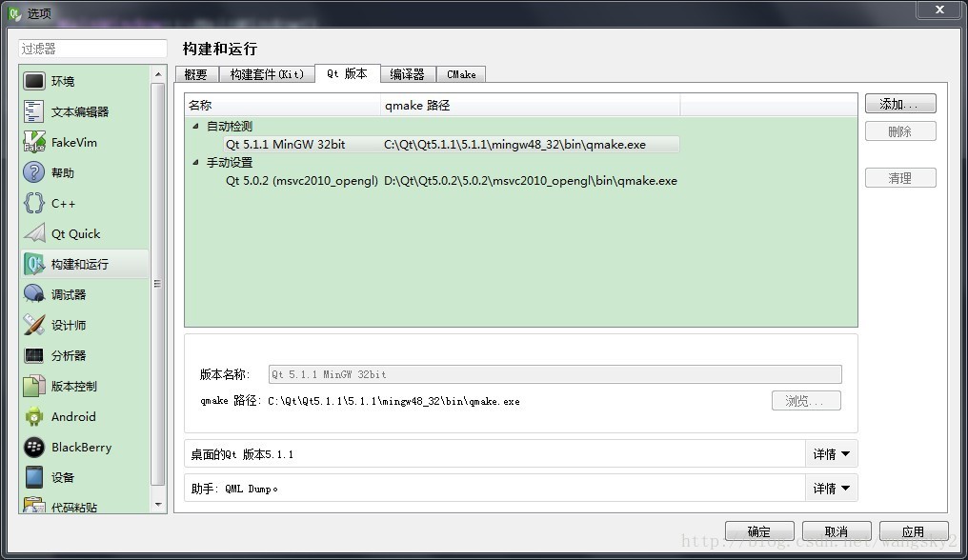Click the qmake 路径 column header
This screenshot has height=560, width=968.
tap(531, 105)
